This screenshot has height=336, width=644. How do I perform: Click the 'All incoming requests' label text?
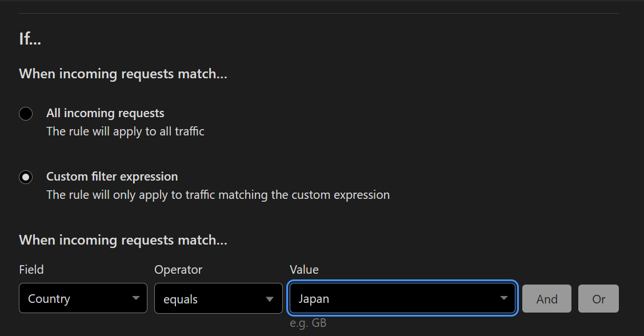pyautogui.click(x=105, y=113)
